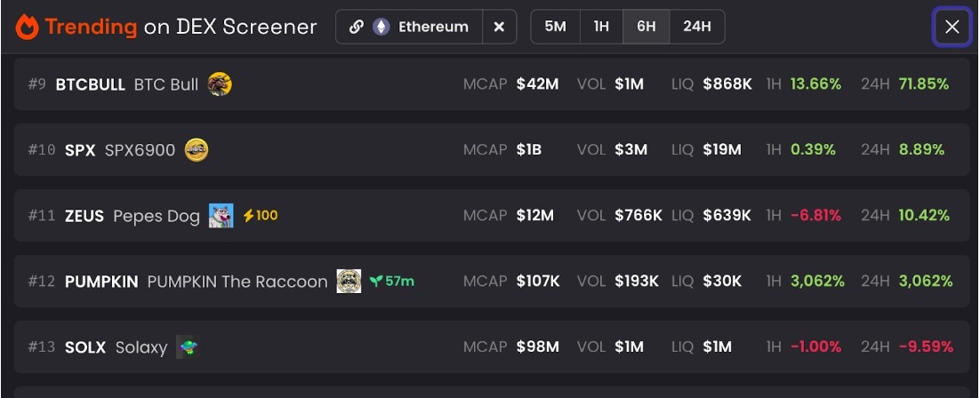Select the 6H timeframe

point(647,27)
